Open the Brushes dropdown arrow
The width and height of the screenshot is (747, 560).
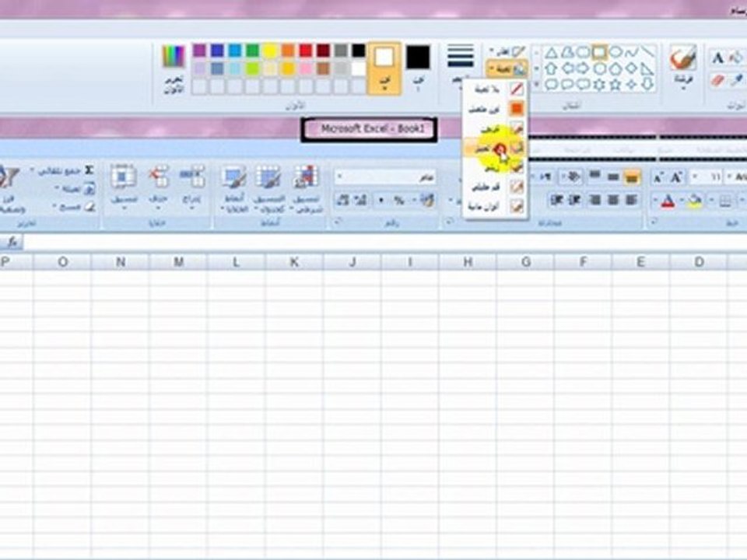683,88
